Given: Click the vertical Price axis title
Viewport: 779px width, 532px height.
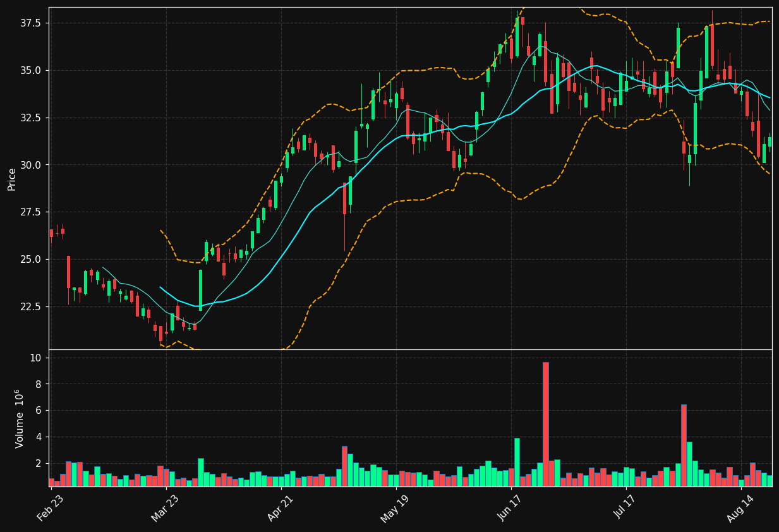Looking at the screenshot, I should click(12, 179).
